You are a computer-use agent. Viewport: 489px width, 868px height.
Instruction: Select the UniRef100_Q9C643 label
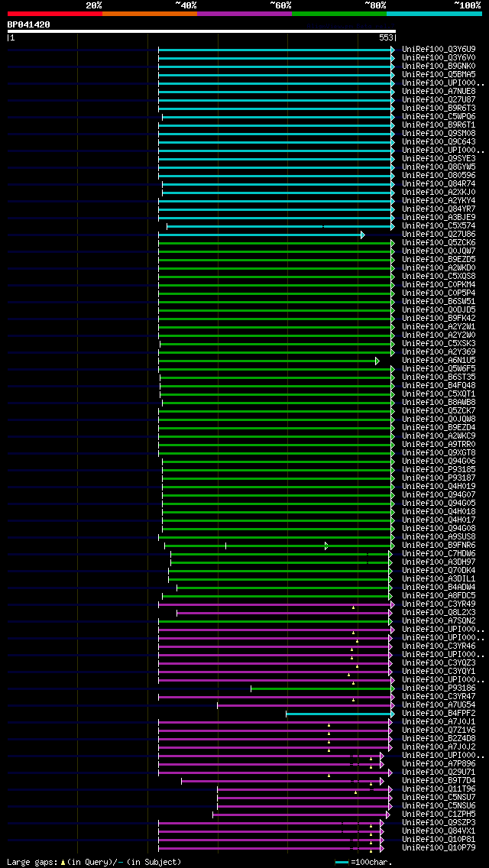tap(439, 141)
